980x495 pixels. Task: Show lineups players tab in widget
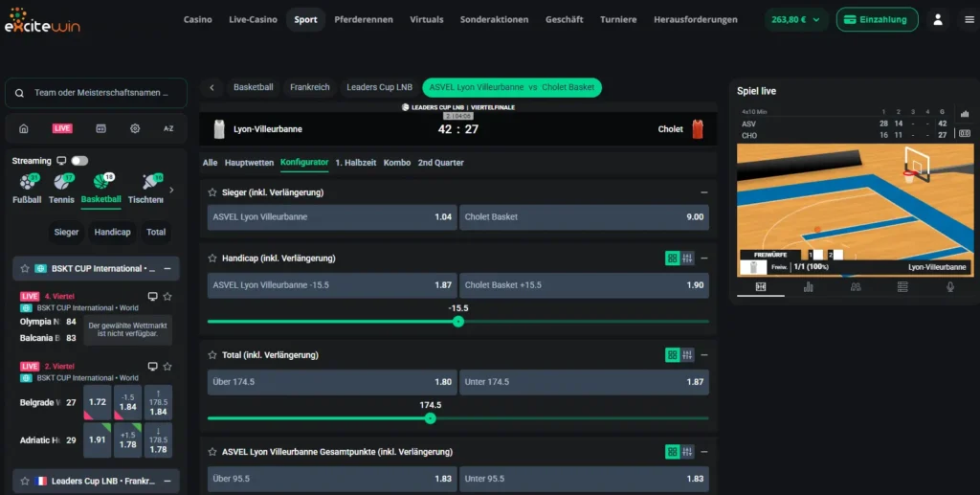pyautogui.click(x=856, y=287)
